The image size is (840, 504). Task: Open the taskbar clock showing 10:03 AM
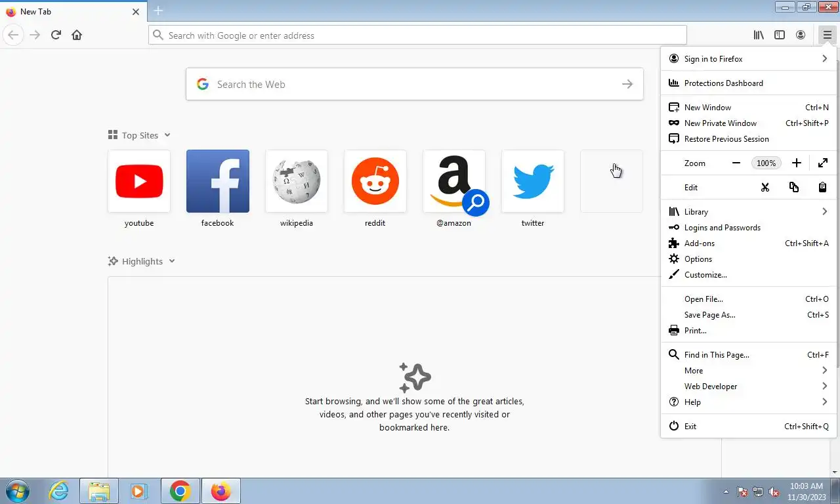point(806,492)
